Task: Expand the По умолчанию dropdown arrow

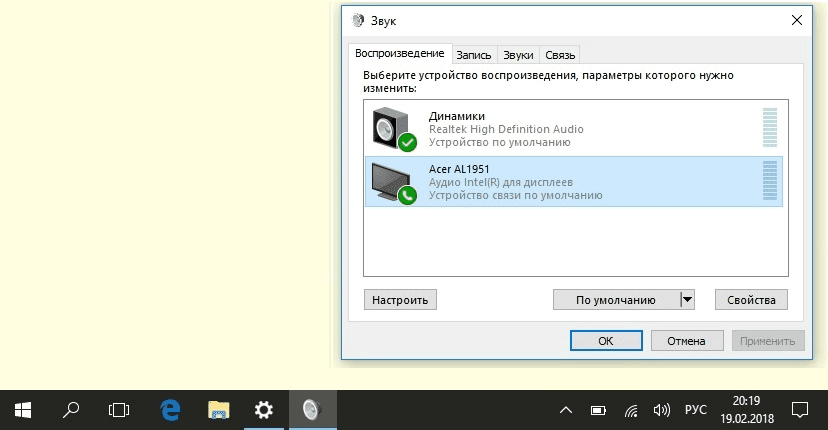Action: [x=687, y=299]
